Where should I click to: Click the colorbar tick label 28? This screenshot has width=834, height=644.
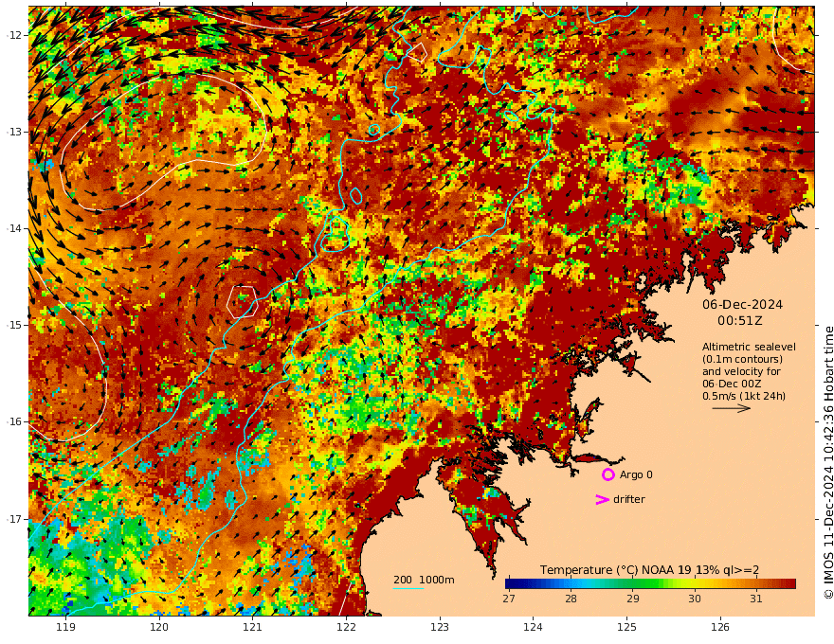tap(571, 599)
